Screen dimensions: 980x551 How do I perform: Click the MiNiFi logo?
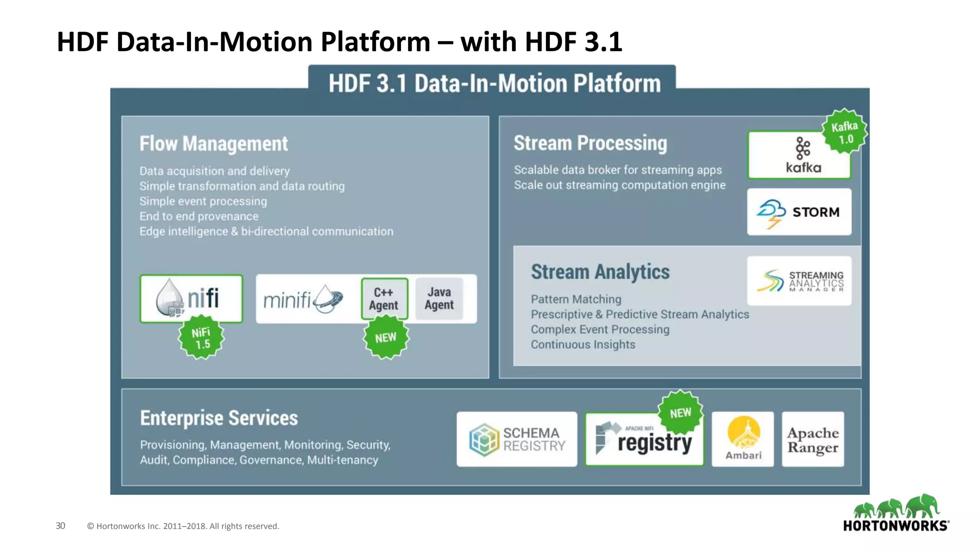tap(303, 299)
